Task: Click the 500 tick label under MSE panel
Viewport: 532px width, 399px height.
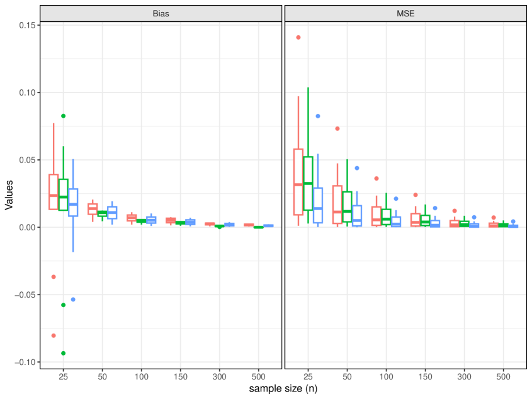Action: [x=503, y=376]
